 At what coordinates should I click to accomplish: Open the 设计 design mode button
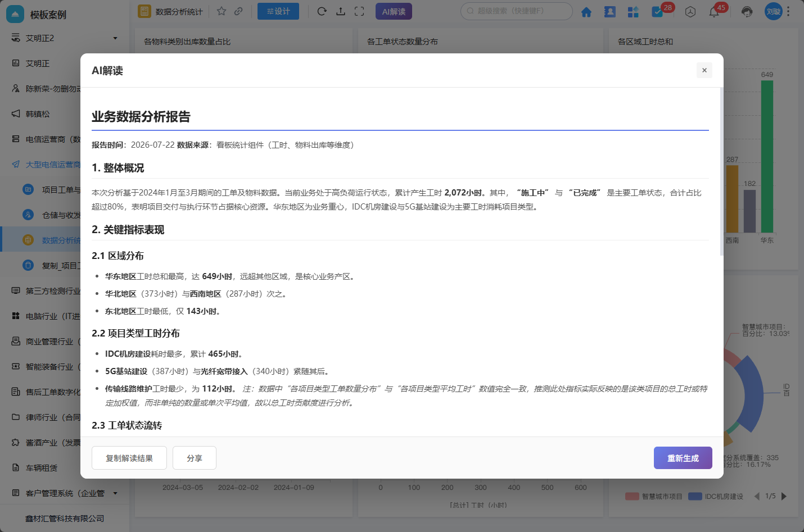pos(278,11)
